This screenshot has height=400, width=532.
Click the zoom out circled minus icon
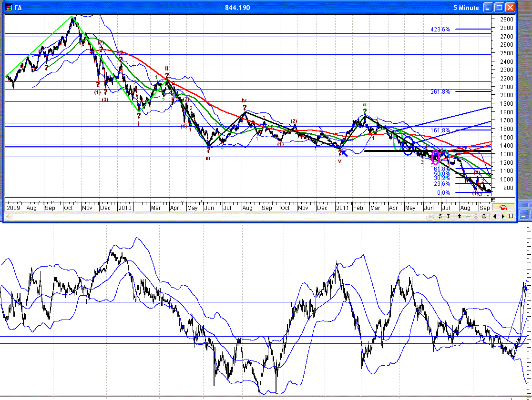coord(476,216)
